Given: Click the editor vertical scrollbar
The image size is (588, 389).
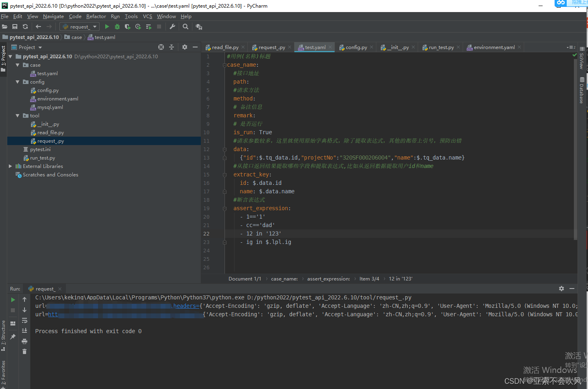Looking at the screenshot, I should tap(575, 149).
